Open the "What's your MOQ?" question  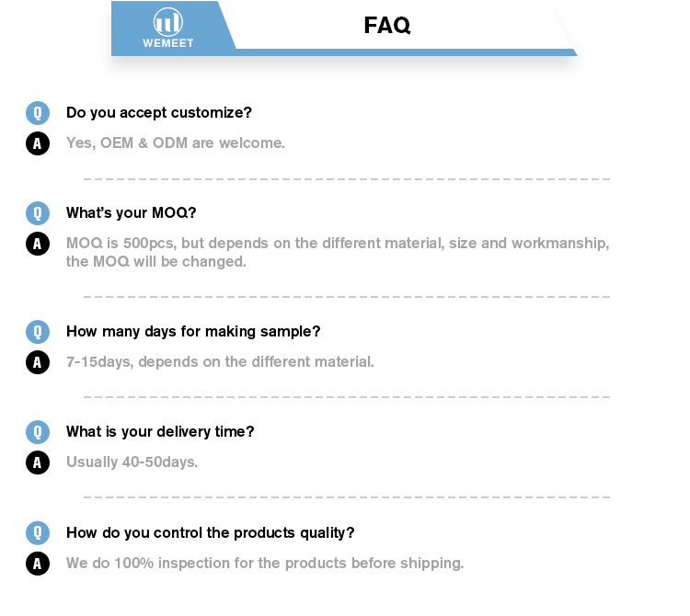131,213
